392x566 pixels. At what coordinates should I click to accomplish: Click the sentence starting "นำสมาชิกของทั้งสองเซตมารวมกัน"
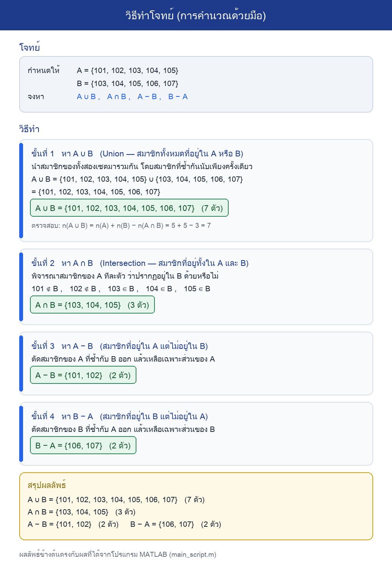coord(142,166)
